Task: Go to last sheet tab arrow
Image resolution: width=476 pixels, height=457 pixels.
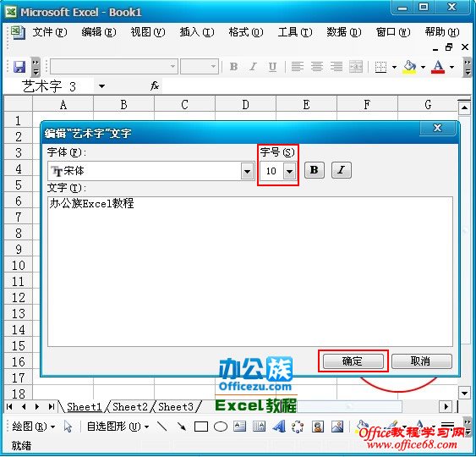Action: point(51,406)
